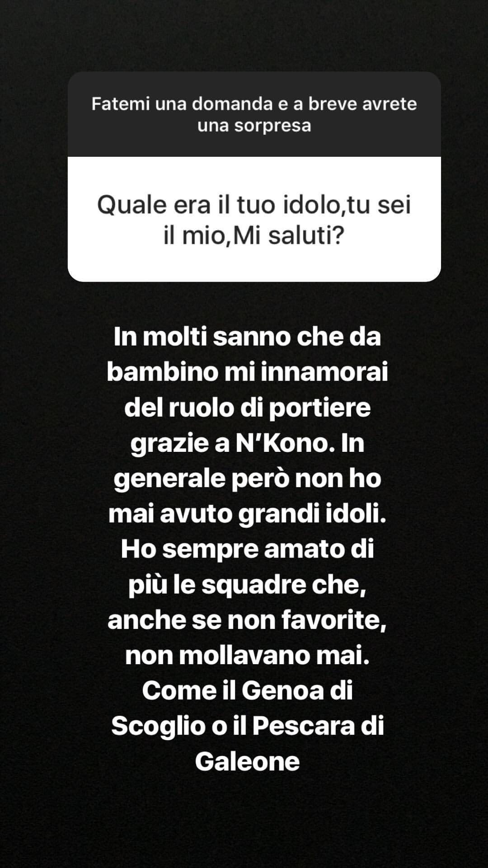Viewport: 488px width, 868px height.
Task: Tap the white question response box
Action: (254, 219)
